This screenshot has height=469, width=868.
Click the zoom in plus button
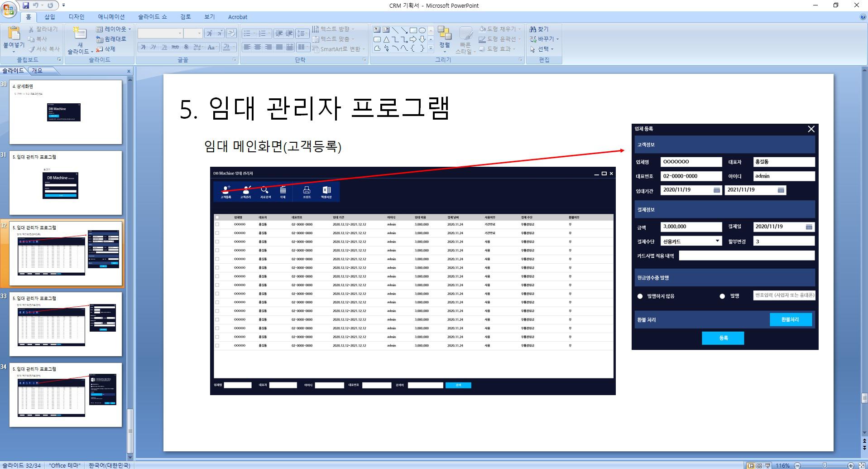point(850,465)
